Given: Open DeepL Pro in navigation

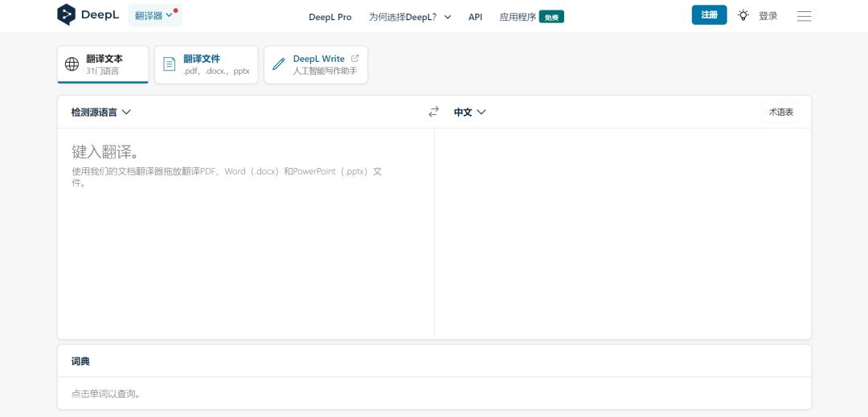Looking at the screenshot, I should pos(330,17).
